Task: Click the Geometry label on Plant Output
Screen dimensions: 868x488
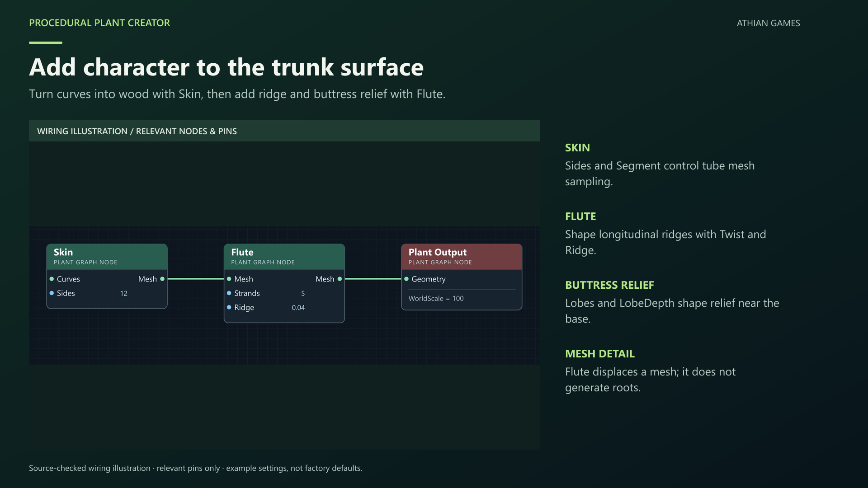Action: 429,279
